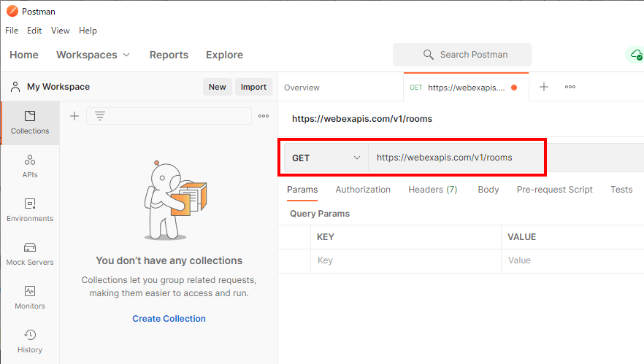Click the collections filter input field
This screenshot has width=644, height=364.
point(169,116)
